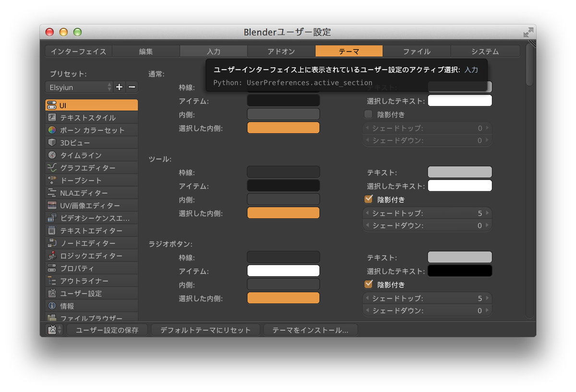Edit ラジオボタン 選択したテキスト black swatch
Screen dimensions: 576x392
click(x=460, y=271)
